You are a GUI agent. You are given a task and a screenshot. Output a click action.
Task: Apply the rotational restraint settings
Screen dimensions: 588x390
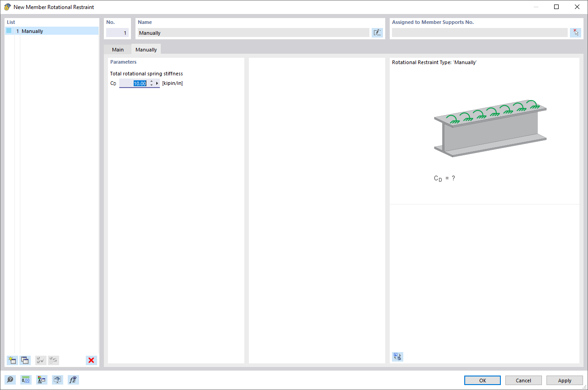tap(564, 380)
